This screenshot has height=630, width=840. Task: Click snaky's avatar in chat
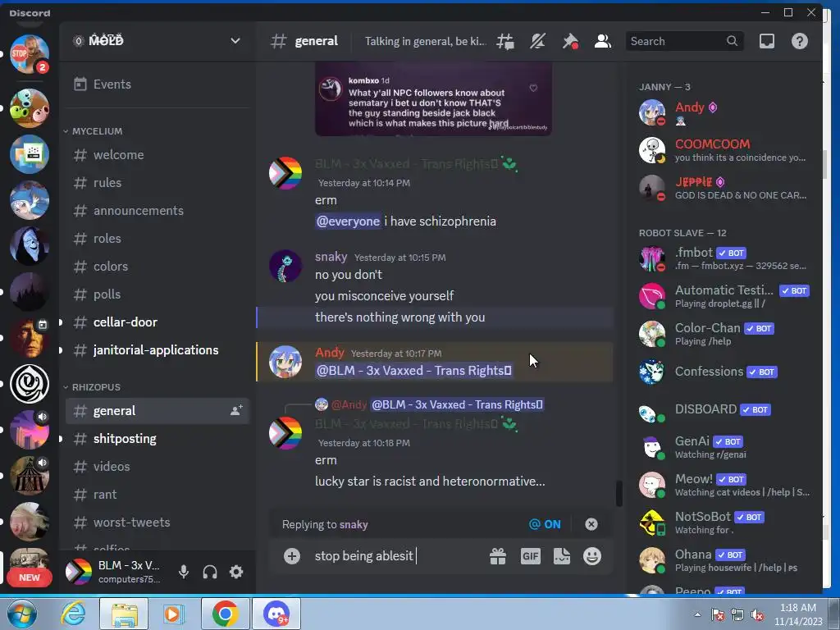tap(285, 266)
